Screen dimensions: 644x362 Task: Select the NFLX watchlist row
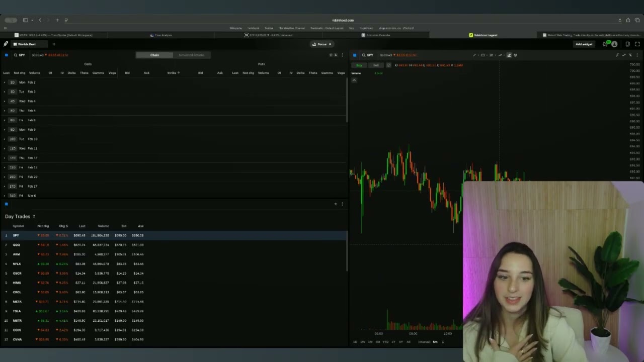click(x=174, y=264)
